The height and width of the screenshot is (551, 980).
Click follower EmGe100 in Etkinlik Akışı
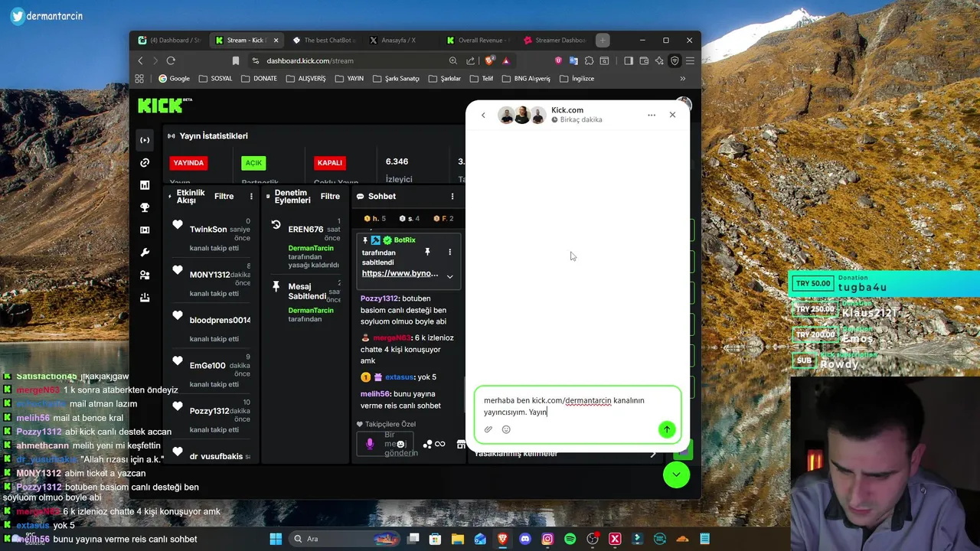coord(207,366)
